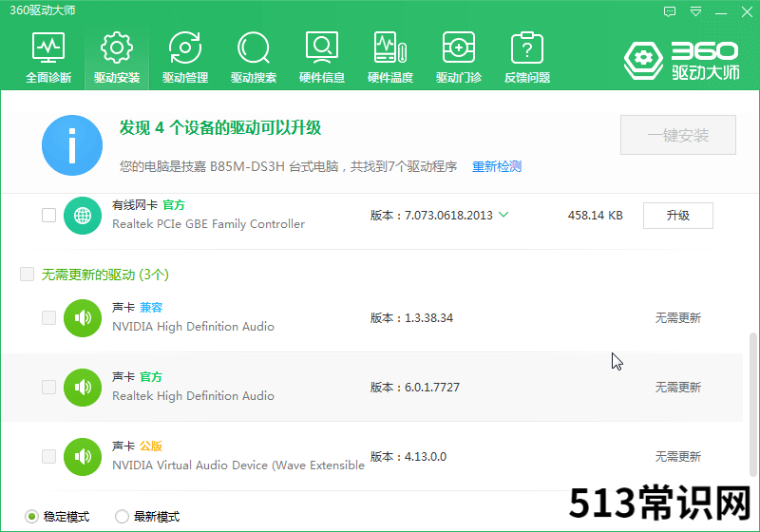760x532 pixels.
Task: Click the 发现 4 个设备的驱动可以升级 heading
Action: (220, 128)
